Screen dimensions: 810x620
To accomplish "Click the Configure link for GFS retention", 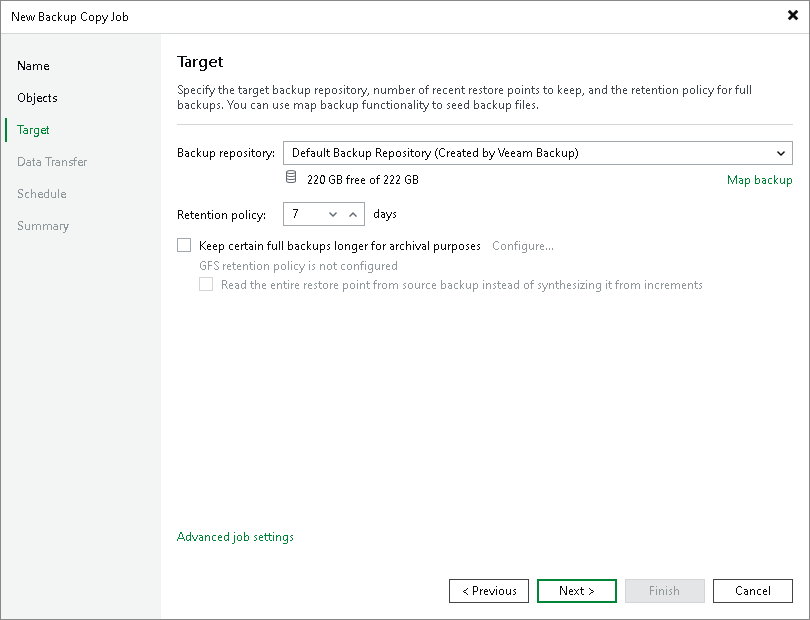I will tap(520, 245).
